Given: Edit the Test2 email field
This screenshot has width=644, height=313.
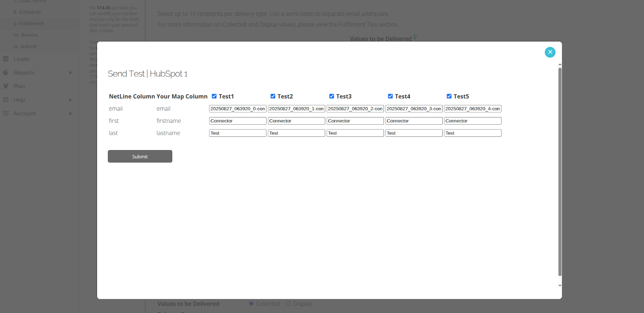Looking at the screenshot, I should point(297,109).
